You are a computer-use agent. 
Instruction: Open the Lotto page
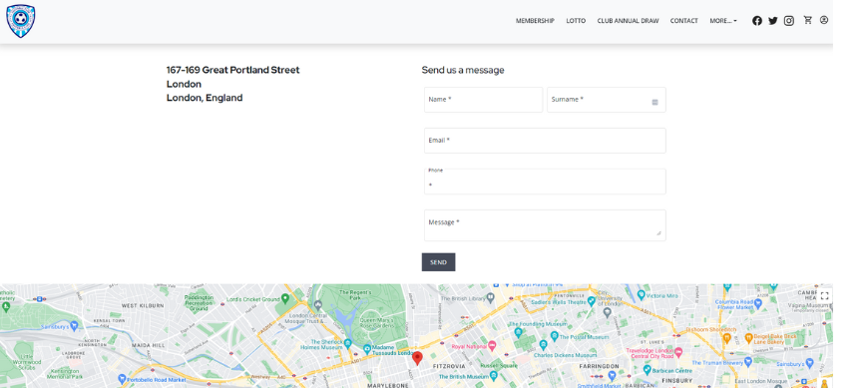click(576, 21)
